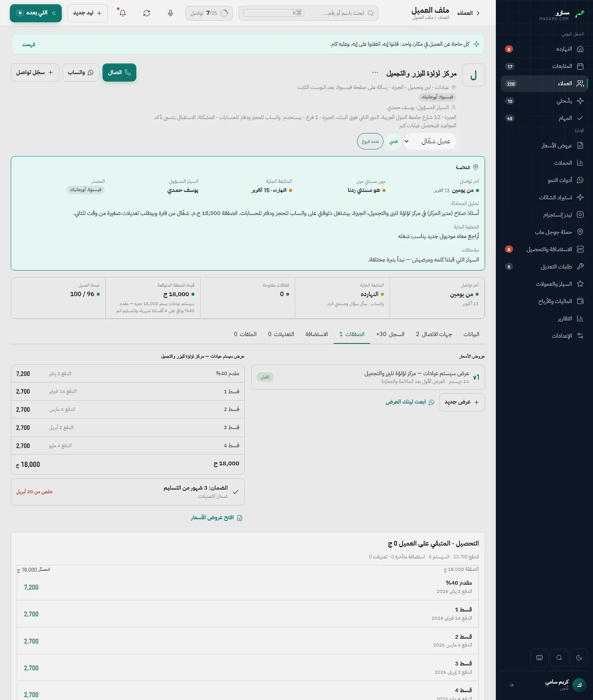Open الماليات والأرباح in the sidebar
Image resolution: width=593 pixels, height=700 pixels.
click(x=544, y=301)
